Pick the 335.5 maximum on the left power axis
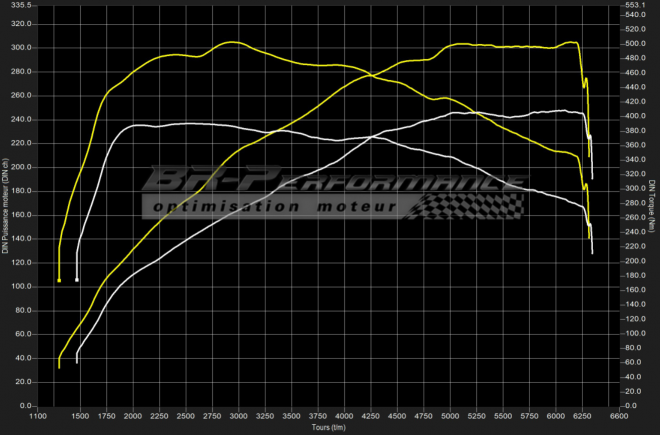 point(20,5)
